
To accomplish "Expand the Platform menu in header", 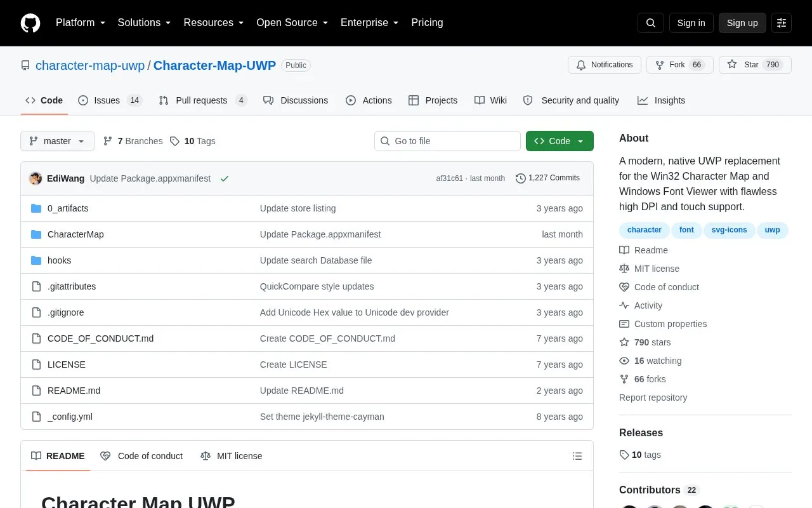I will 81,23.
